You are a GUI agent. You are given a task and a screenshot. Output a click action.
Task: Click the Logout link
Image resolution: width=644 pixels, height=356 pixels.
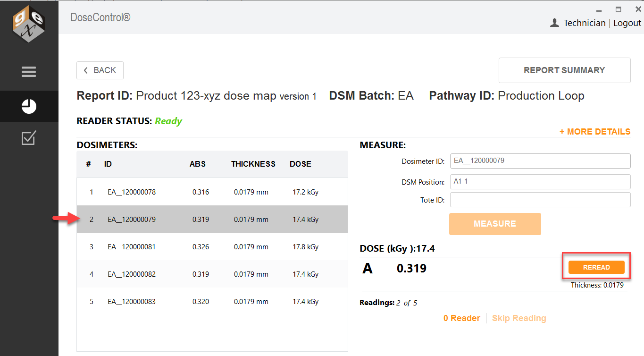(627, 23)
